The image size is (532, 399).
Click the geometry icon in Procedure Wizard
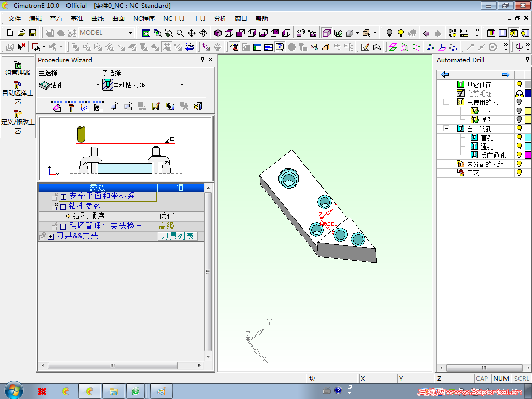57,107
